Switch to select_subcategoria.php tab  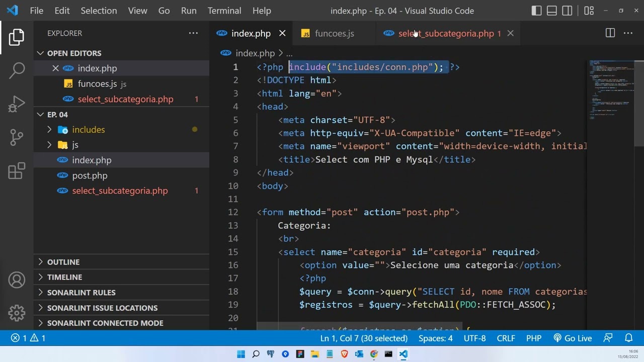(448, 34)
